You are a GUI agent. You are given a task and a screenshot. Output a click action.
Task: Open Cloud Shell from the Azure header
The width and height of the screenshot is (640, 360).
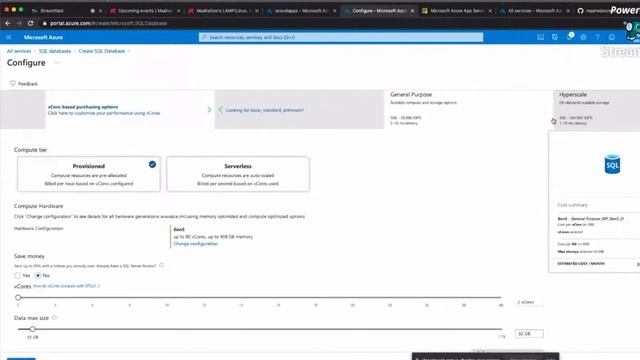[540, 37]
